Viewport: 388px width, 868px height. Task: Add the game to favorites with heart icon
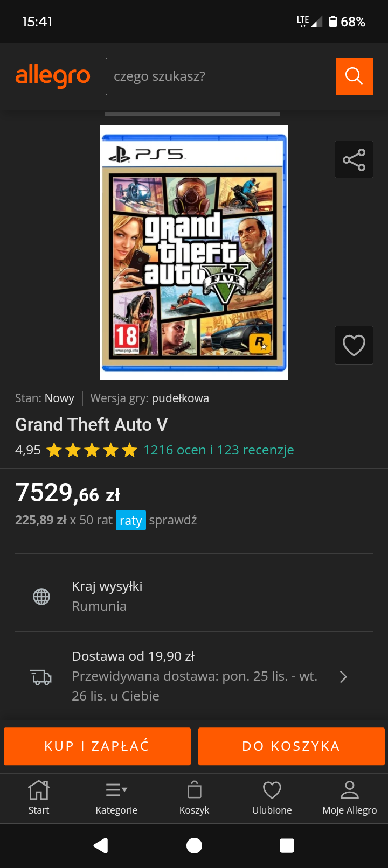pos(354,345)
